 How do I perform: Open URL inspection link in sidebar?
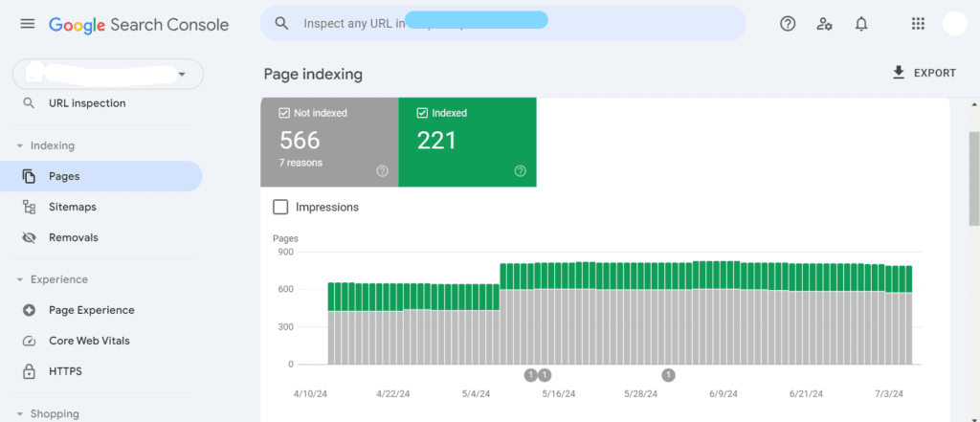click(86, 103)
